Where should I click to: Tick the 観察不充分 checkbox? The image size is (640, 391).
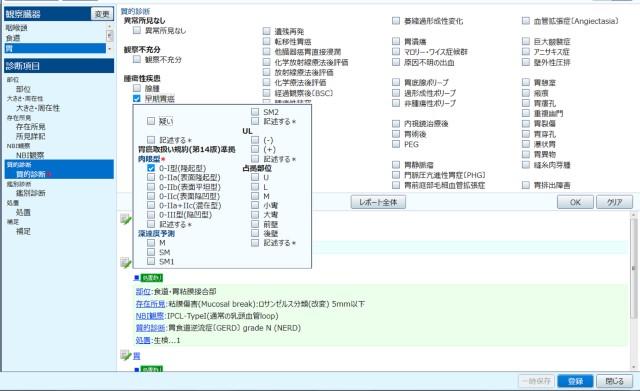coord(137,59)
